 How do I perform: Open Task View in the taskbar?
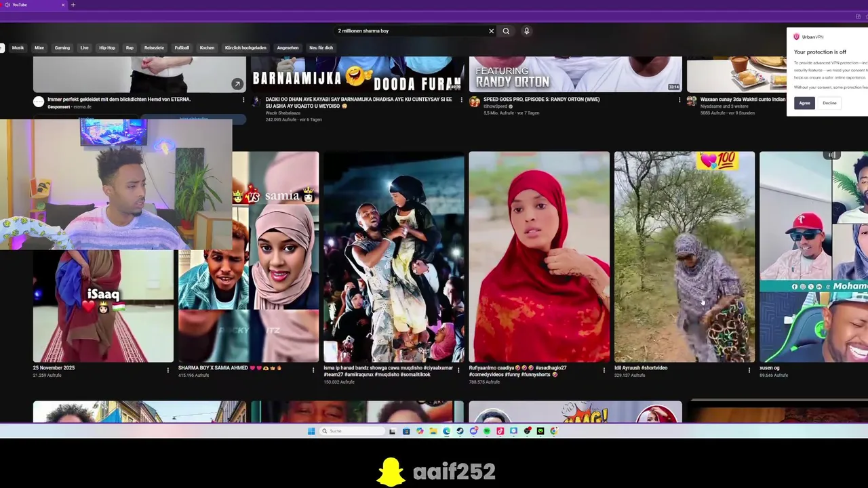(x=392, y=431)
